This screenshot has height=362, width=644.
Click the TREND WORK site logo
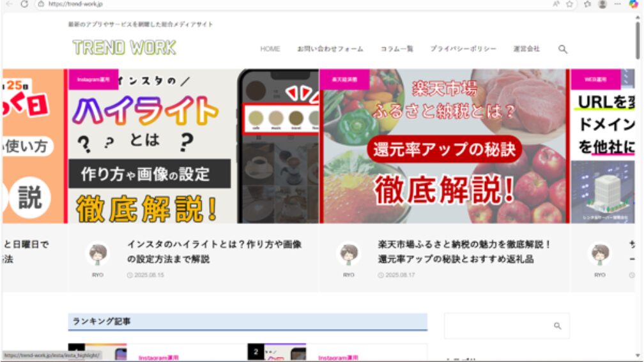click(124, 48)
